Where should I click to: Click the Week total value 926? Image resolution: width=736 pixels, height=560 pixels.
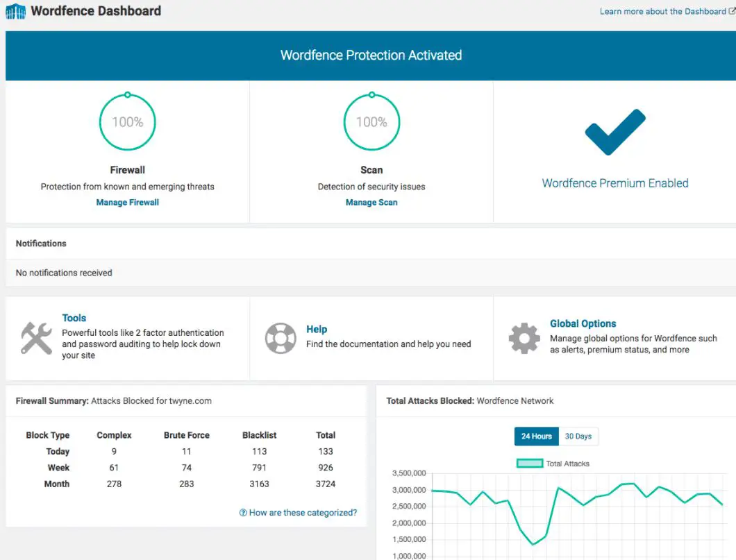point(325,468)
